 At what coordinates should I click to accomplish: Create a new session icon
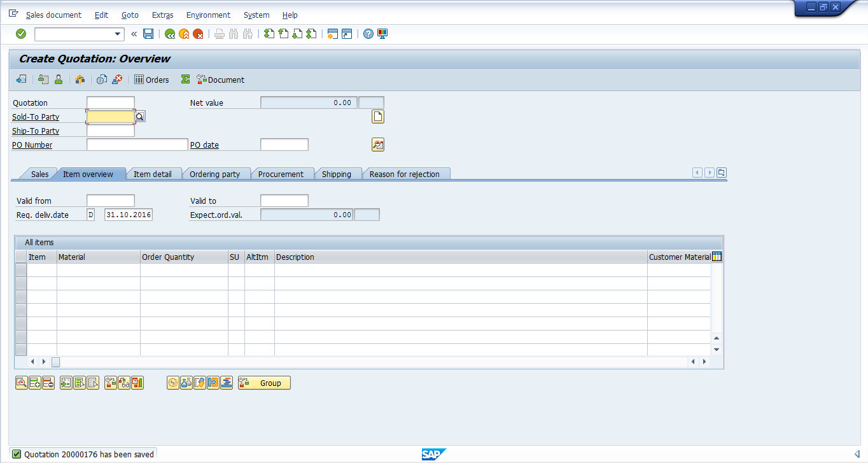[332, 34]
